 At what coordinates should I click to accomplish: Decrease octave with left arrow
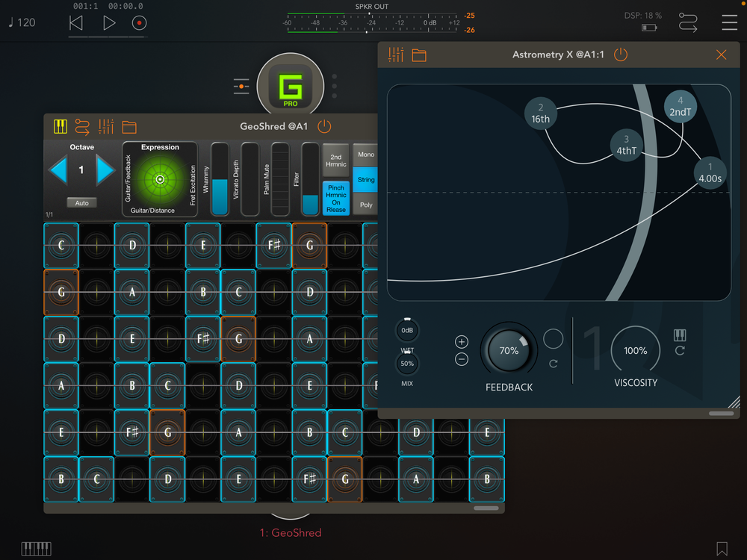[x=58, y=170]
